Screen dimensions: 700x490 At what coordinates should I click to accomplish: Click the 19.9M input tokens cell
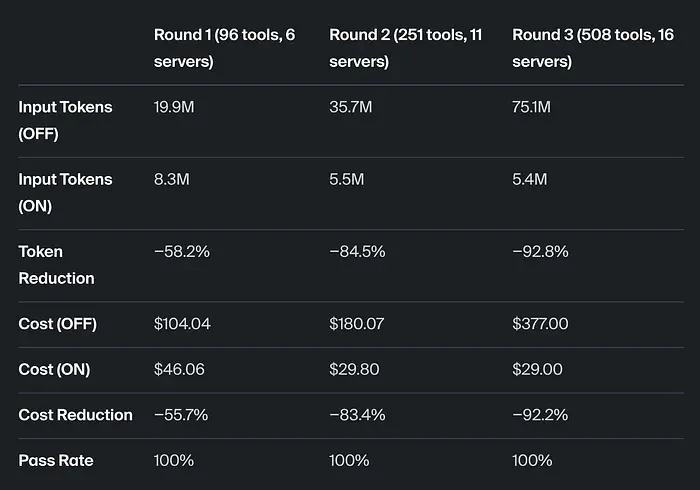[x=174, y=107]
